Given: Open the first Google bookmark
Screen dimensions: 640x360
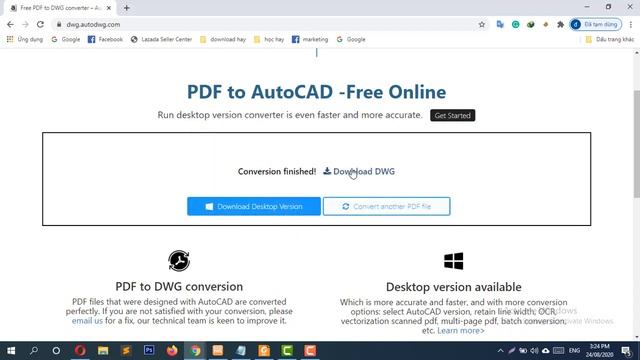Looking at the screenshot, I should coord(66,39).
